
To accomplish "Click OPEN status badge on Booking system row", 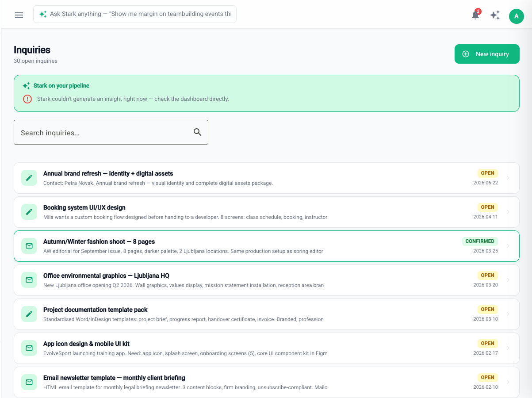I will click(x=487, y=207).
